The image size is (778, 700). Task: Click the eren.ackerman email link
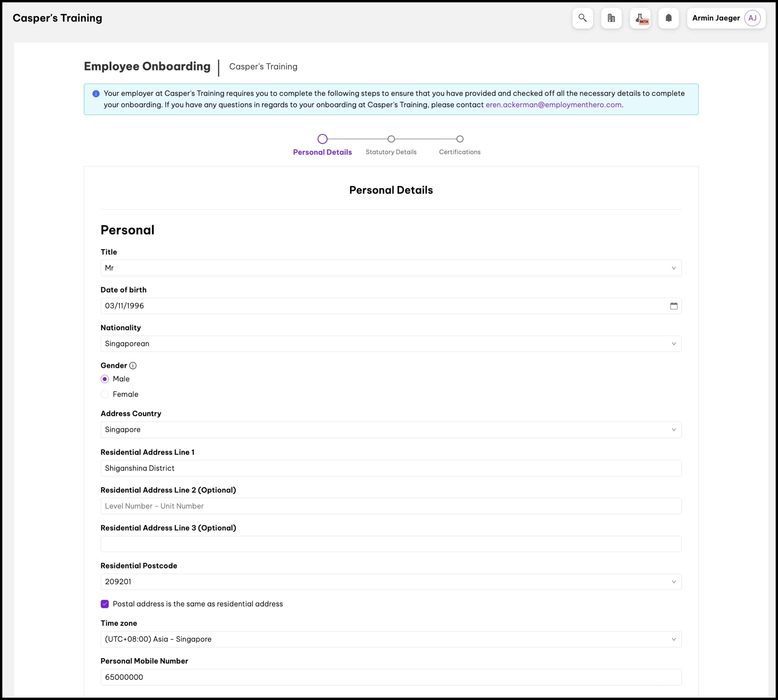553,105
